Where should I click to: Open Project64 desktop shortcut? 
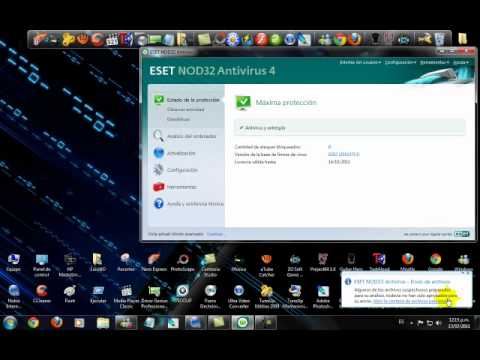[x=323, y=262]
